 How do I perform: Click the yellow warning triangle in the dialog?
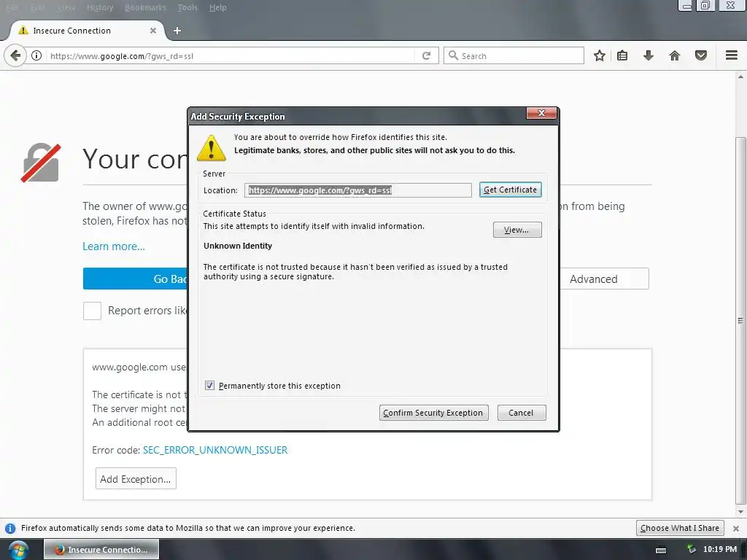point(211,147)
